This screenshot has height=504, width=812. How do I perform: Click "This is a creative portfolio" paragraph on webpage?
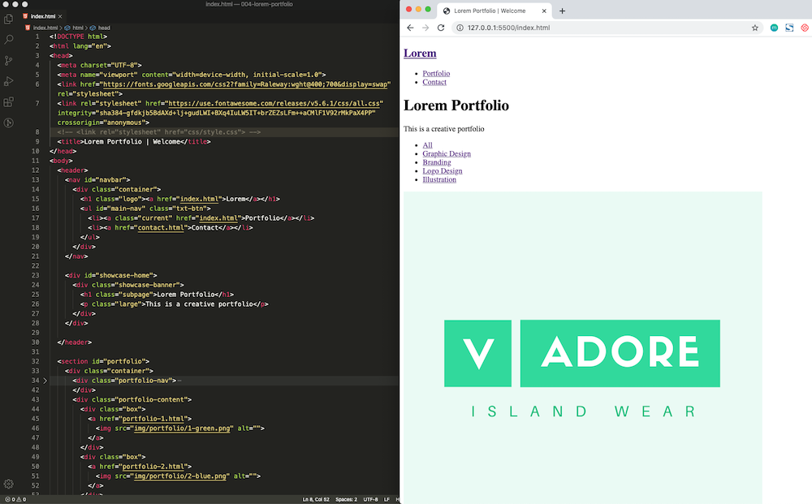tap(444, 129)
